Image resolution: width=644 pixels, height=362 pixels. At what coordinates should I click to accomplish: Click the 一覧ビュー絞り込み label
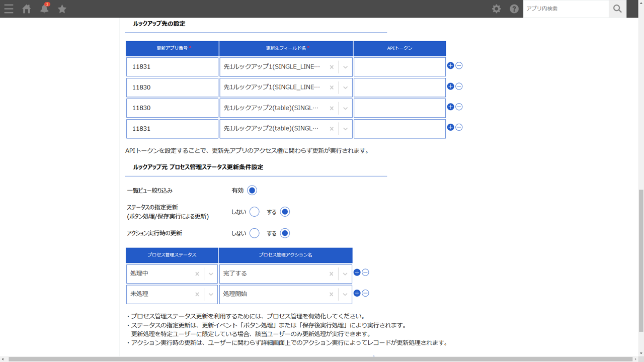[150, 191]
